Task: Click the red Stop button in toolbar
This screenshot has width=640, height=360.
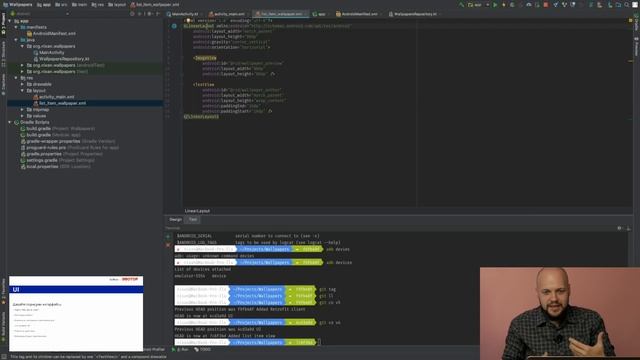Action: 546,5
